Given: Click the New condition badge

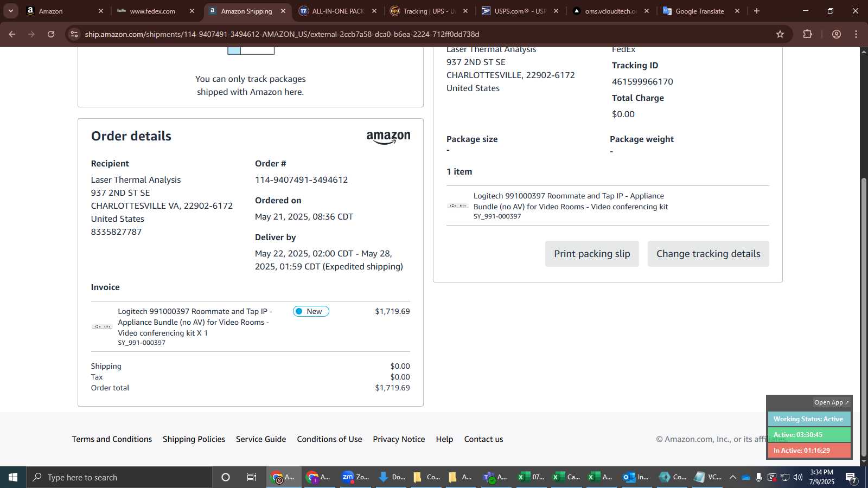Looking at the screenshot, I should coord(311,311).
